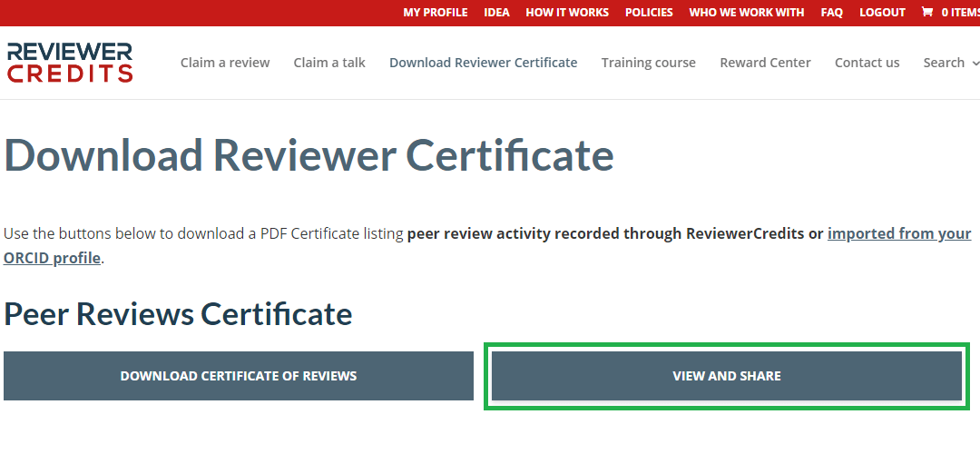Go to Claim a talk
Image resolution: width=980 pixels, height=454 pixels.
click(329, 63)
